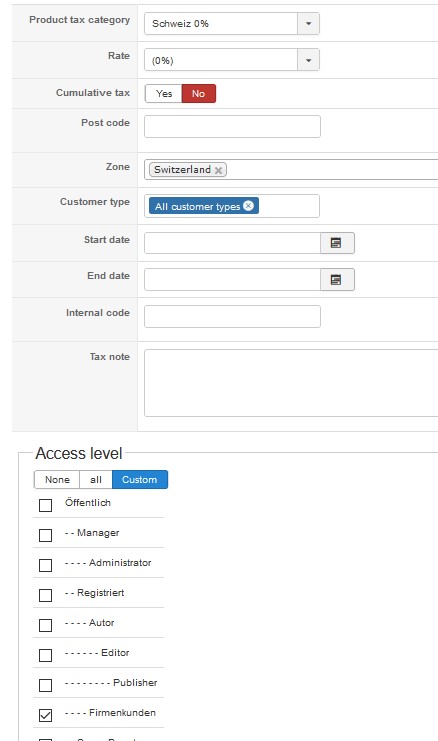
Task: Switch access level to all
Action: click(96, 480)
